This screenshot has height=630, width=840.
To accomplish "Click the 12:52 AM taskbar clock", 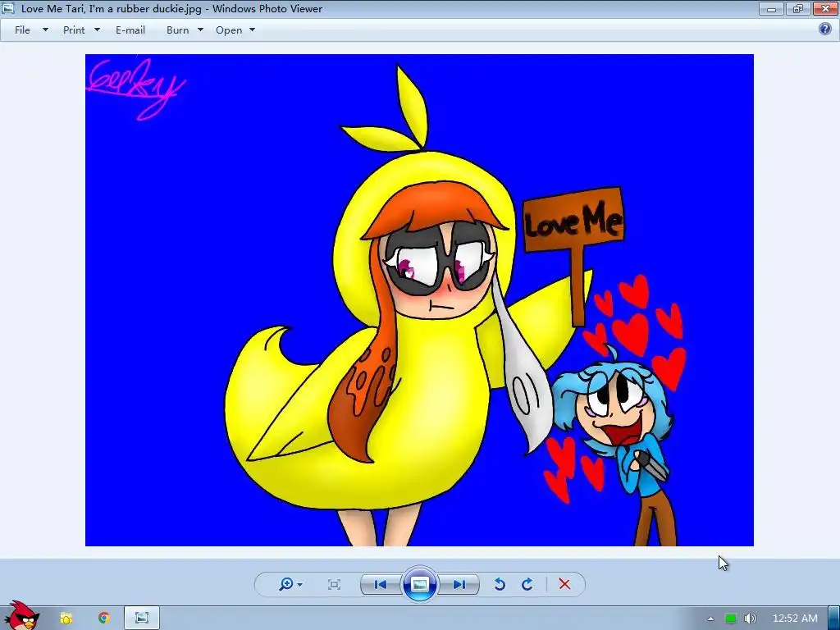I will pos(795,619).
